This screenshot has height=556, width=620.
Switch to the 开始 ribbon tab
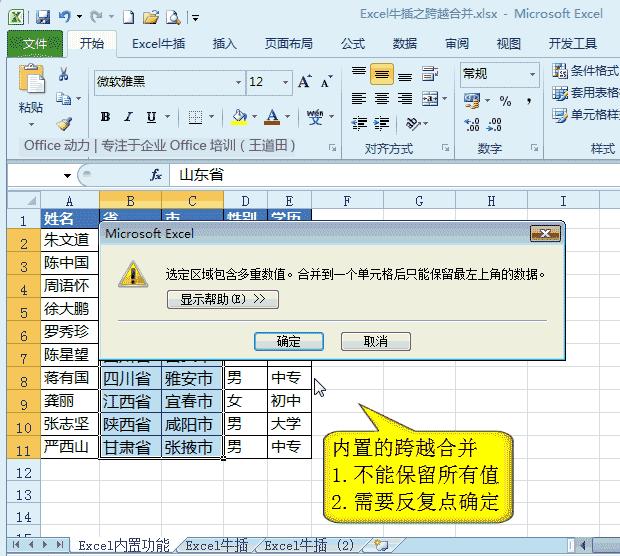[x=92, y=43]
